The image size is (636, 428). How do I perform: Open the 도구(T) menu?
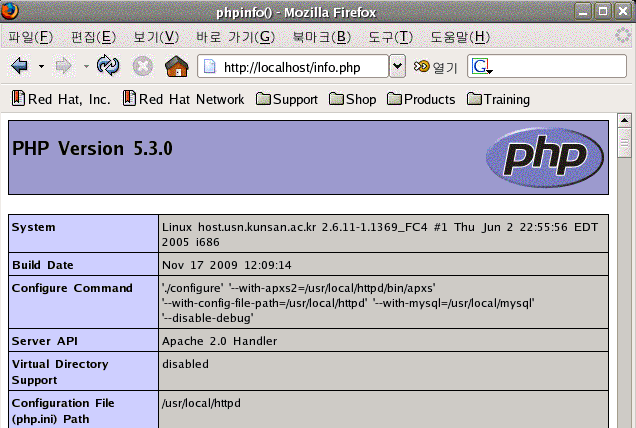(390, 37)
